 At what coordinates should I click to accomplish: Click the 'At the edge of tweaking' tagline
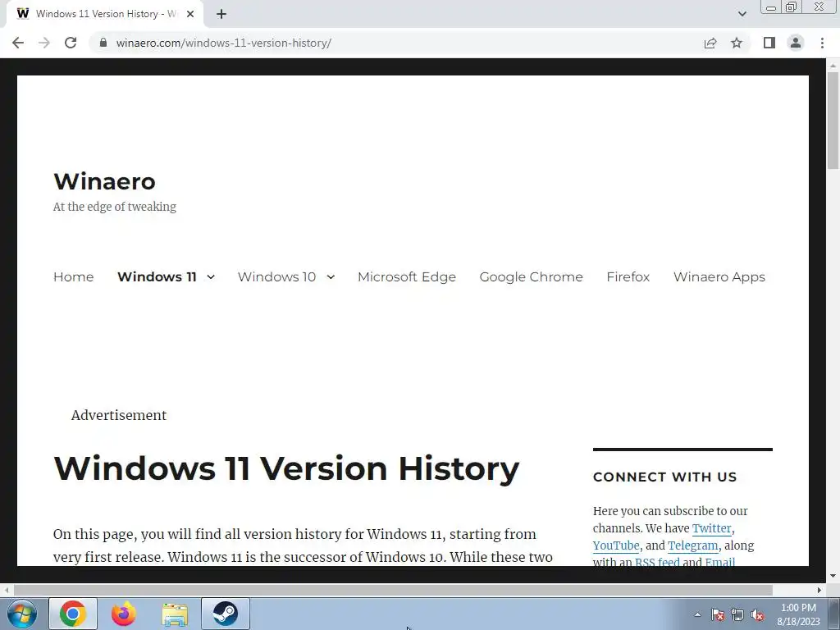pyautogui.click(x=115, y=207)
